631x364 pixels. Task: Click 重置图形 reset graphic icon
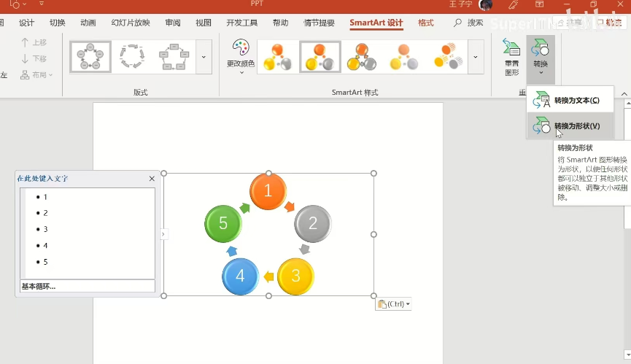(x=511, y=57)
